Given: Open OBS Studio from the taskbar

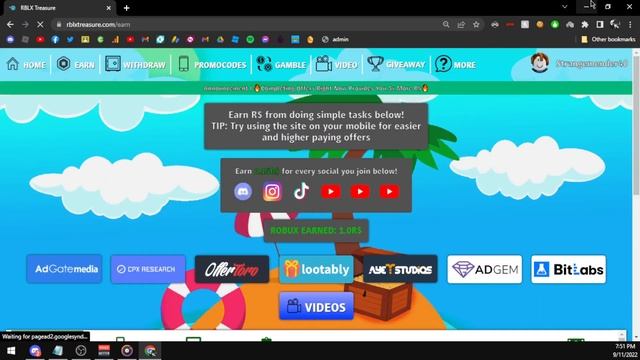Looking at the screenshot, I should pos(81,351).
